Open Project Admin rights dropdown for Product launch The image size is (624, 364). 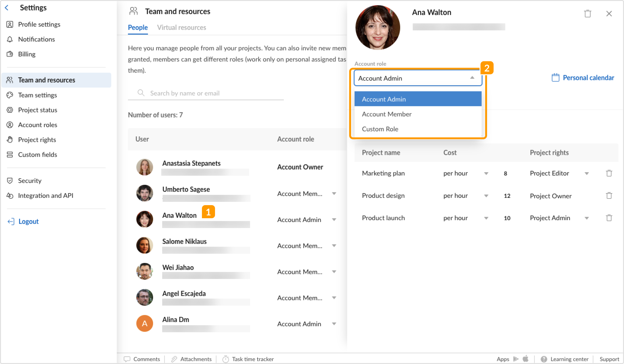click(587, 218)
